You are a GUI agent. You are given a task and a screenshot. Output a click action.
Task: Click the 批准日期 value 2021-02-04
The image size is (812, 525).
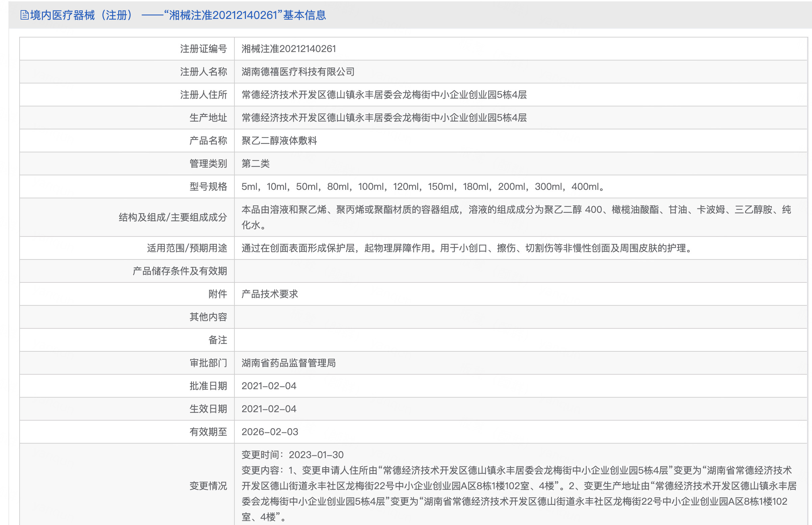click(269, 386)
